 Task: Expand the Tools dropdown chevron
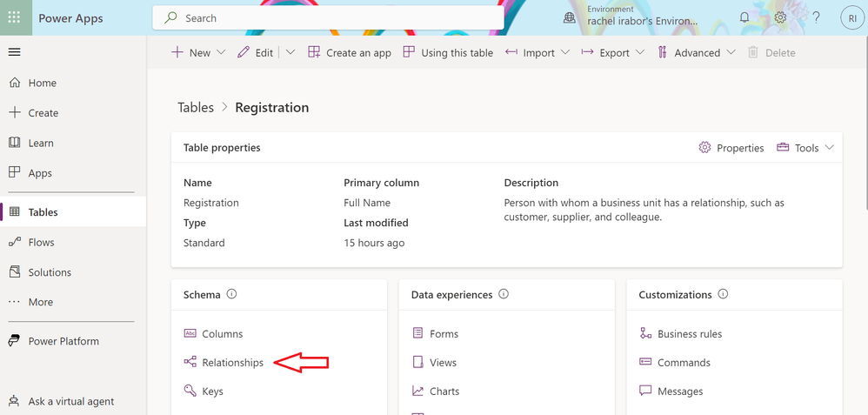coord(829,147)
